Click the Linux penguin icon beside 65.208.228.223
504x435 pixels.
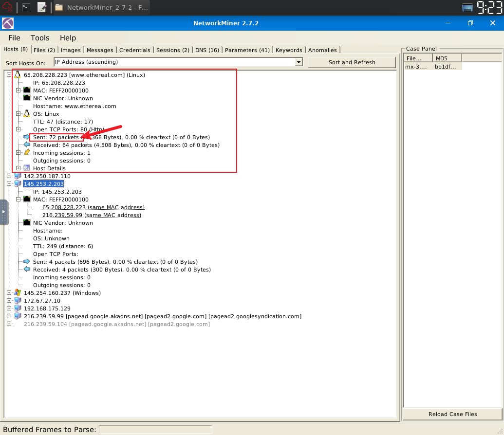(18, 74)
